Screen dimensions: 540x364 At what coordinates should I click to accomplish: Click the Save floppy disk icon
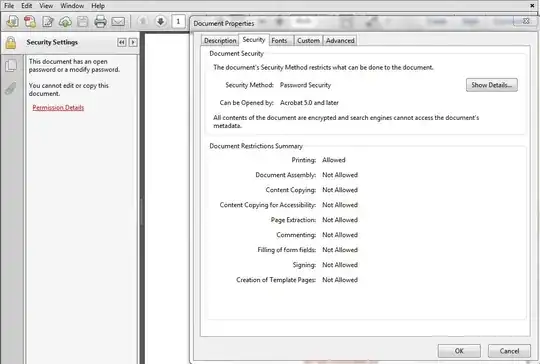(82, 22)
